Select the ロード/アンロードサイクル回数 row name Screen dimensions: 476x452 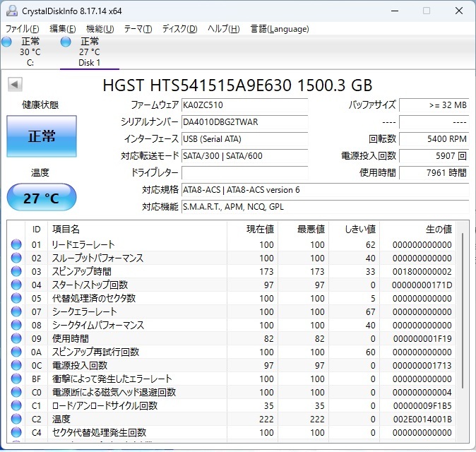[105, 405]
